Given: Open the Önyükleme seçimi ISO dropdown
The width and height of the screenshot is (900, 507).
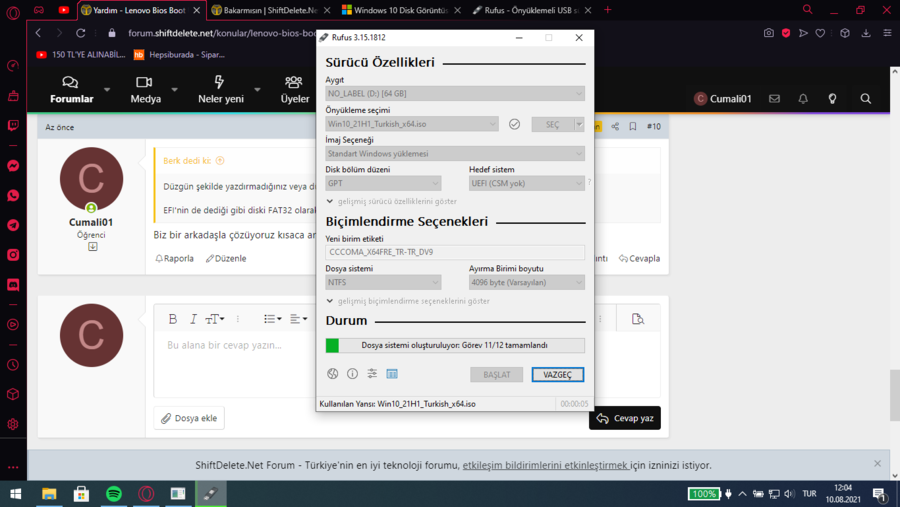Looking at the screenshot, I should pos(412,124).
